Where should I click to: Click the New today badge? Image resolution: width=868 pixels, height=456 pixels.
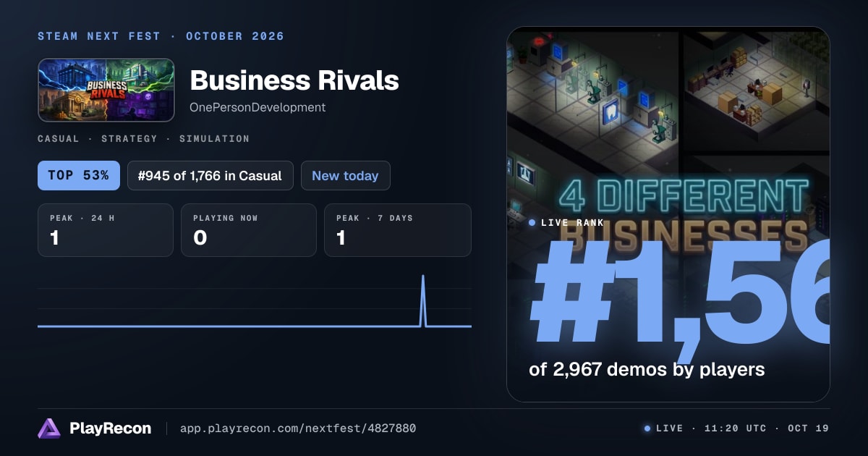(x=345, y=175)
